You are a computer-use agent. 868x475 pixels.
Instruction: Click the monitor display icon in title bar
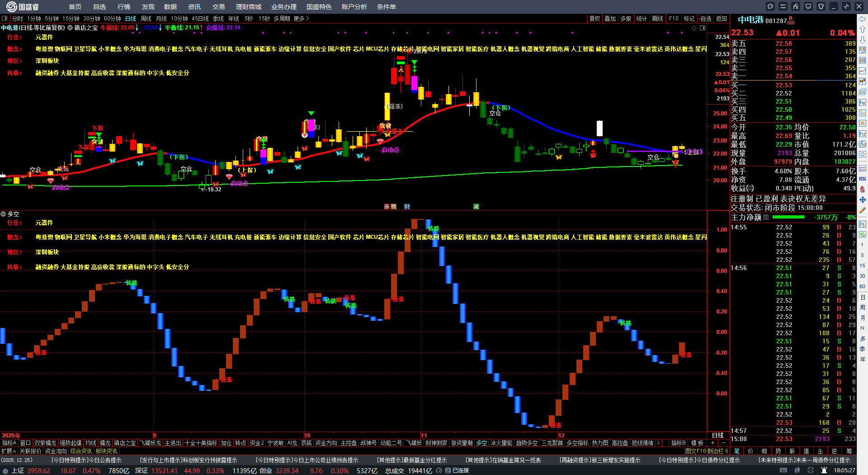(x=808, y=6)
